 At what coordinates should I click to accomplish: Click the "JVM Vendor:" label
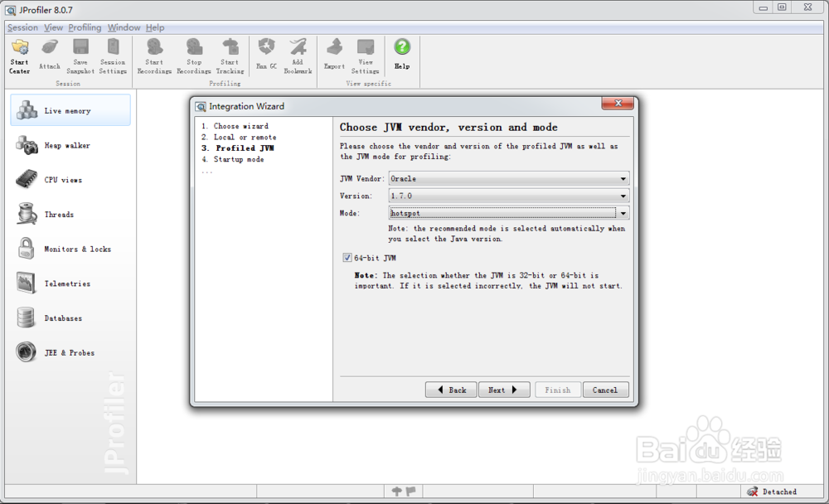pyautogui.click(x=362, y=179)
